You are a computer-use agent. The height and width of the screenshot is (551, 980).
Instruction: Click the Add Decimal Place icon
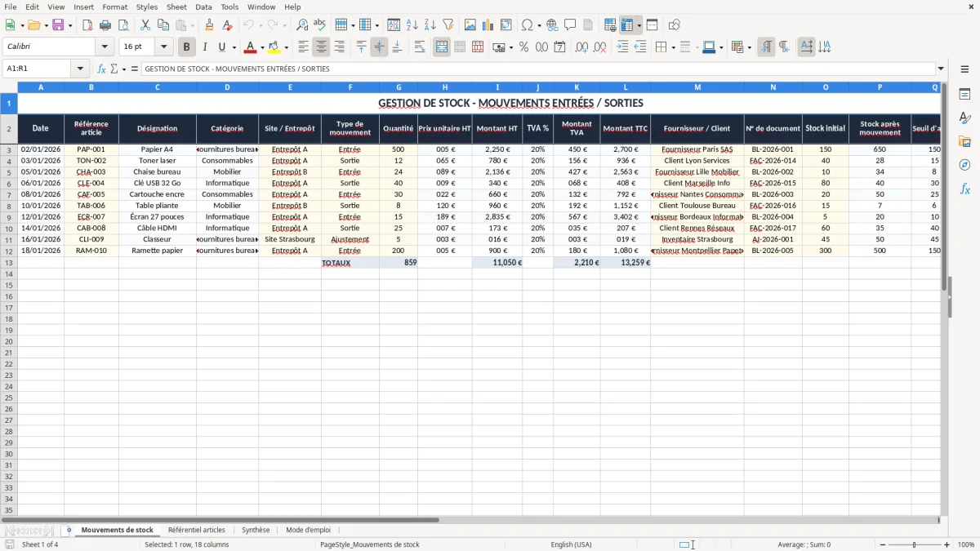tap(582, 47)
